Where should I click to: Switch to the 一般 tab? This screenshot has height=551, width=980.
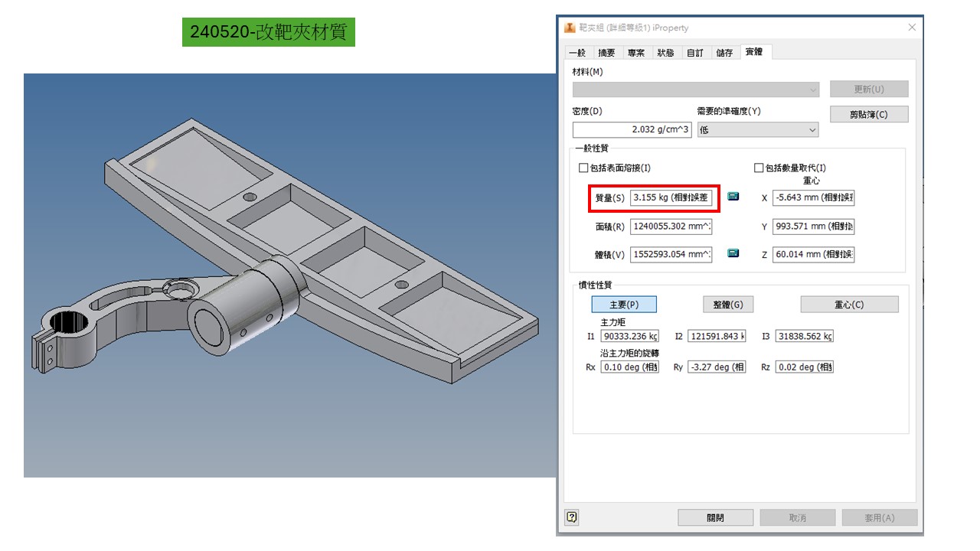click(x=577, y=53)
